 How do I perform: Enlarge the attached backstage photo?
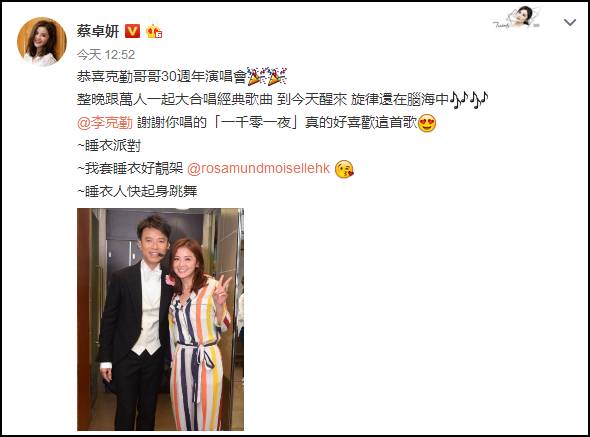click(x=160, y=319)
